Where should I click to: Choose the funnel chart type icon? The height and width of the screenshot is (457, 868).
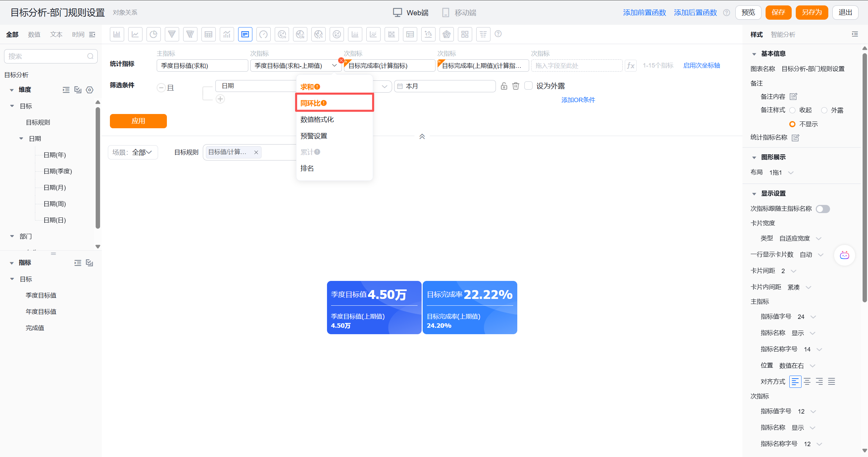[x=172, y=34]
